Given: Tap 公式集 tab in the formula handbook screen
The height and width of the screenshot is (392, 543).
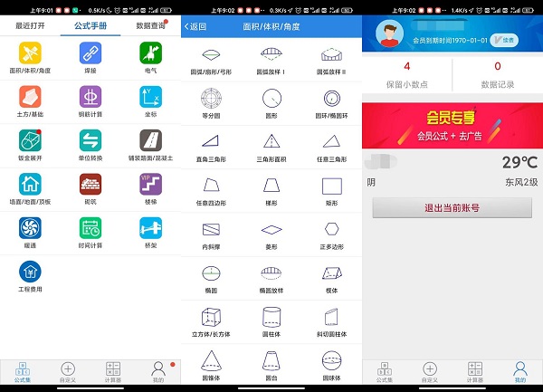Looking at the screenshot, I should click(x=23, y=372).
